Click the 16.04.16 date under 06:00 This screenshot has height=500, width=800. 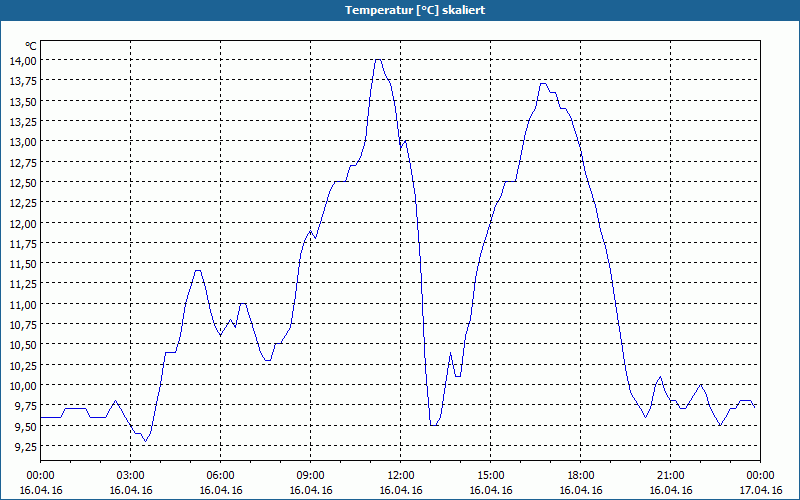coord(220,490)
